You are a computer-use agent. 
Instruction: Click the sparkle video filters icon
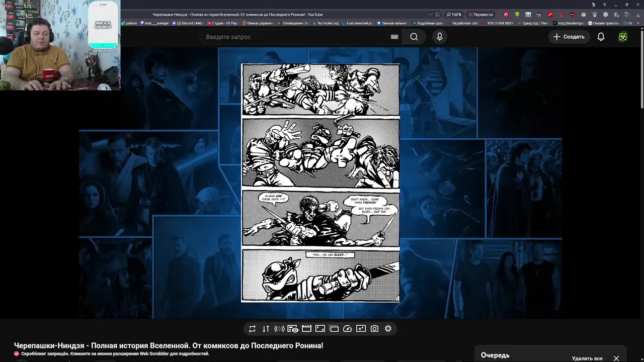click(361, 329)
